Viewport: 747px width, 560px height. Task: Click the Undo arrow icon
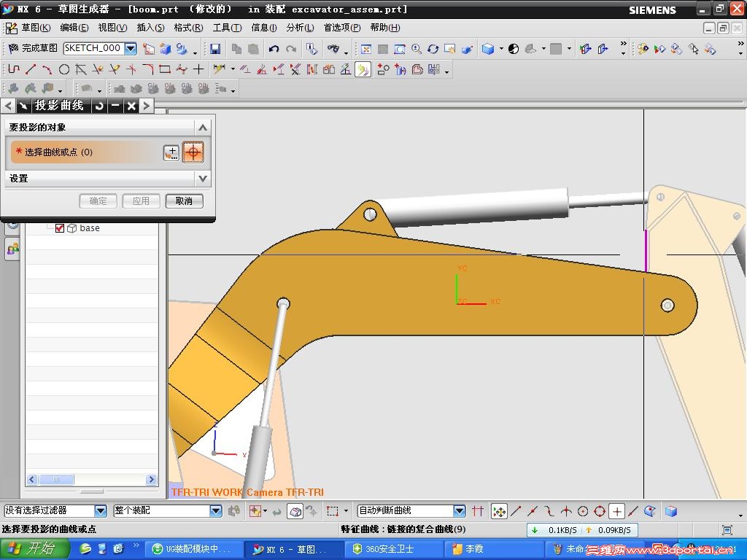tap(274, 49)
